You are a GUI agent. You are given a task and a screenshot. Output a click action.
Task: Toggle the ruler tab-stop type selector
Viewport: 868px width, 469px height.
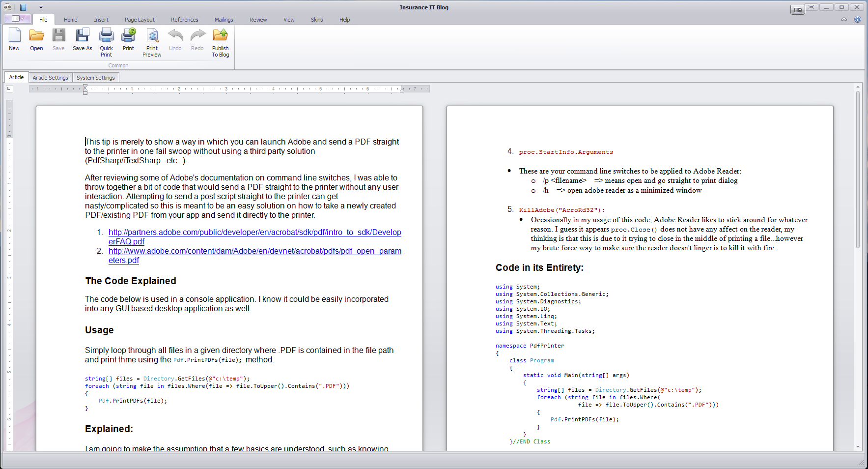pos(9,88)
